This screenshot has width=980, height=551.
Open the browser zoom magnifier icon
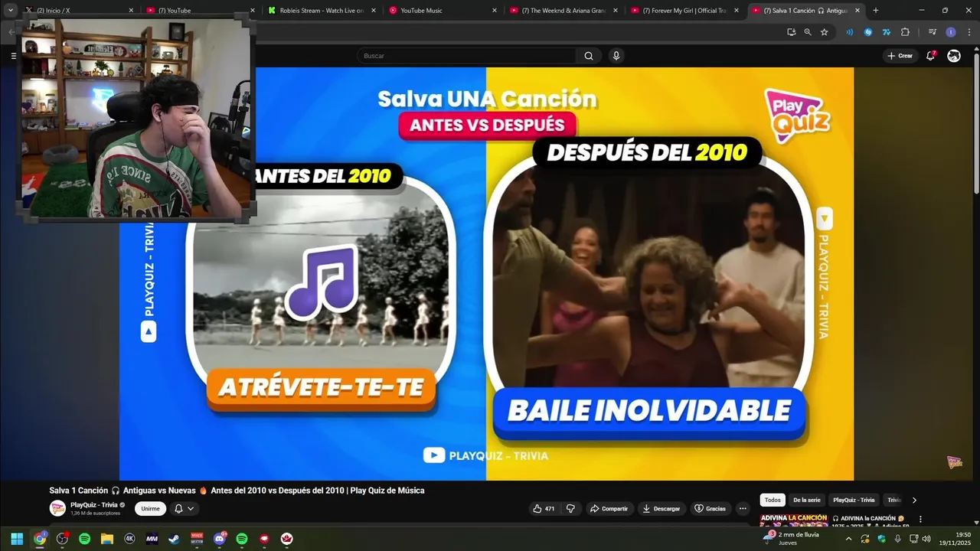point(808,32)
